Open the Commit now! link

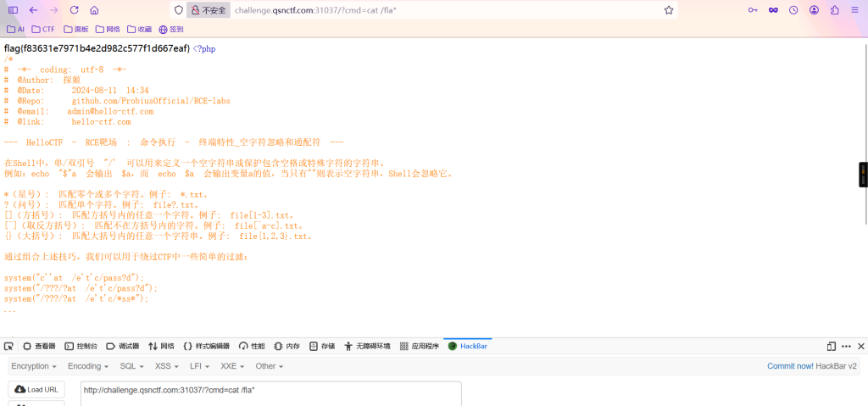click(x=790, y=366)
